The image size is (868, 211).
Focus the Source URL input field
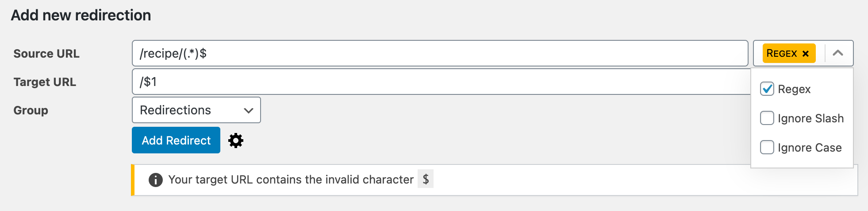440,53
